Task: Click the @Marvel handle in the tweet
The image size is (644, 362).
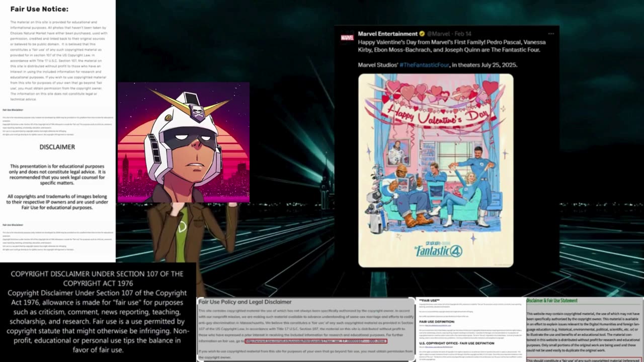Action: click(438, 34)
